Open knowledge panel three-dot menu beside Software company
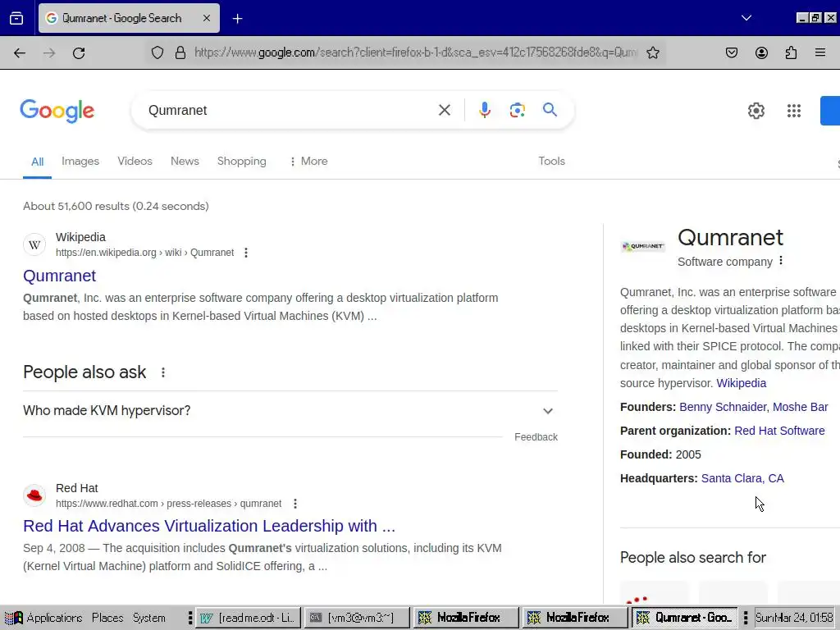 (x=781, y=260)
